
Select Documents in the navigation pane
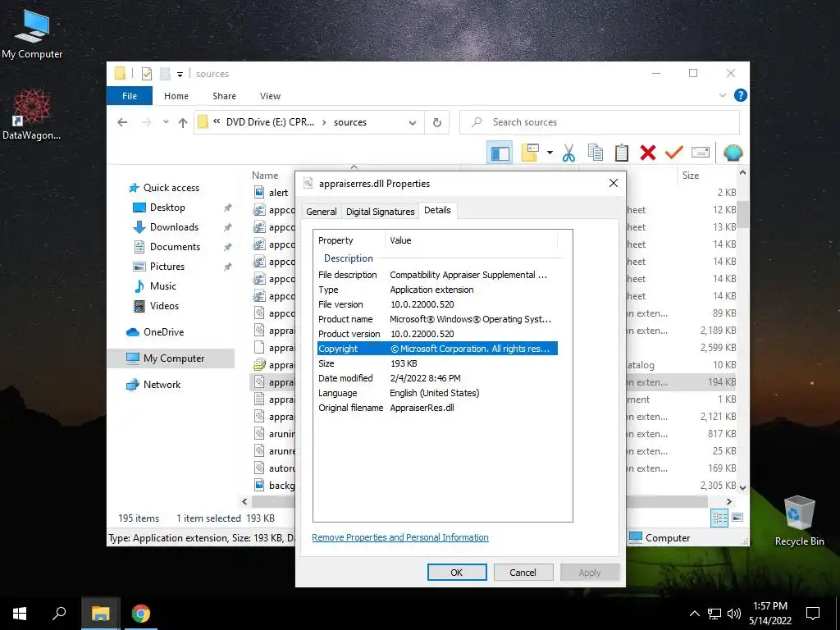pyautogui.click(x=175, y=247)
